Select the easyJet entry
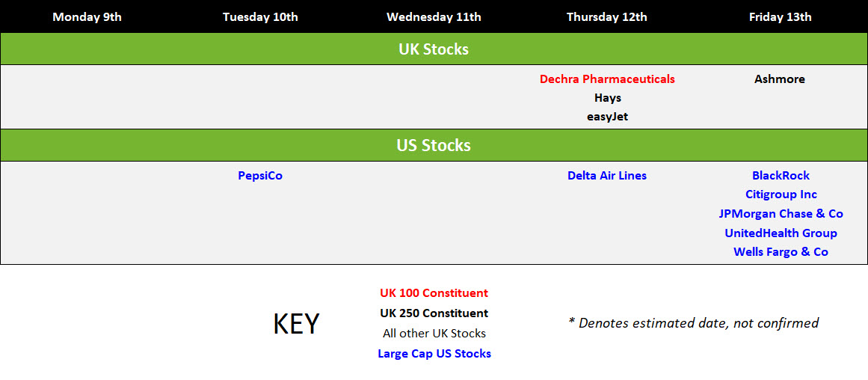868x380 pixels. point(607,117)
